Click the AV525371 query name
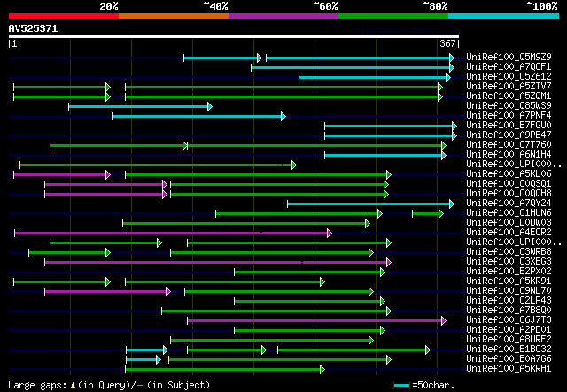Image resolution: width=567 pixels, height=392 pixels. 34,28
